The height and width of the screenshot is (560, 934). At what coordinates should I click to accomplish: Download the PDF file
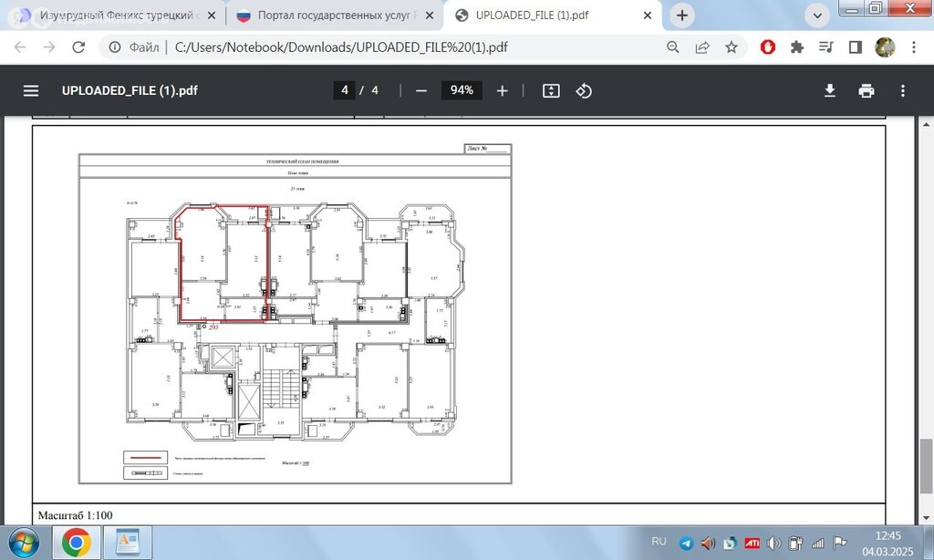pyautogui.click(x=830, y=90)
